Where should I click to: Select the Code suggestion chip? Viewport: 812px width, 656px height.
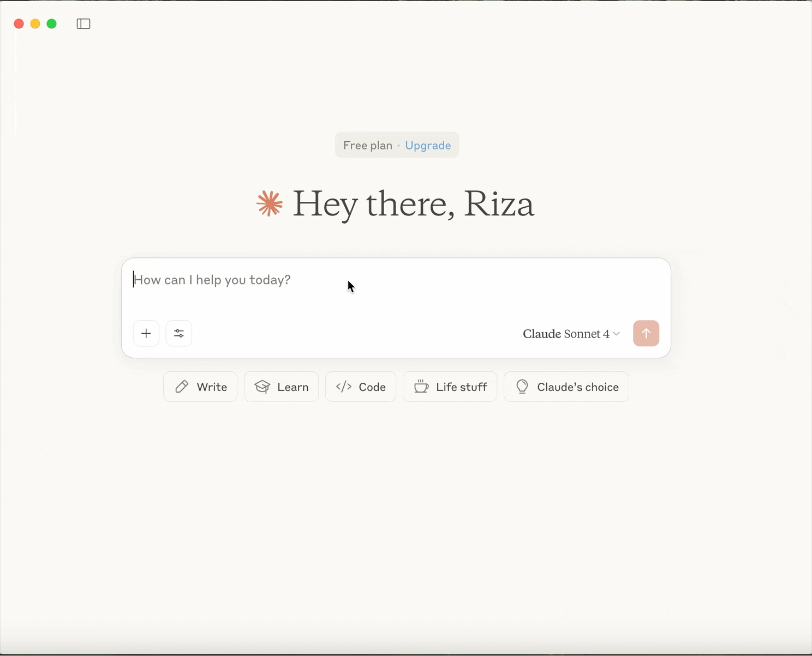[x=361, y=387]
